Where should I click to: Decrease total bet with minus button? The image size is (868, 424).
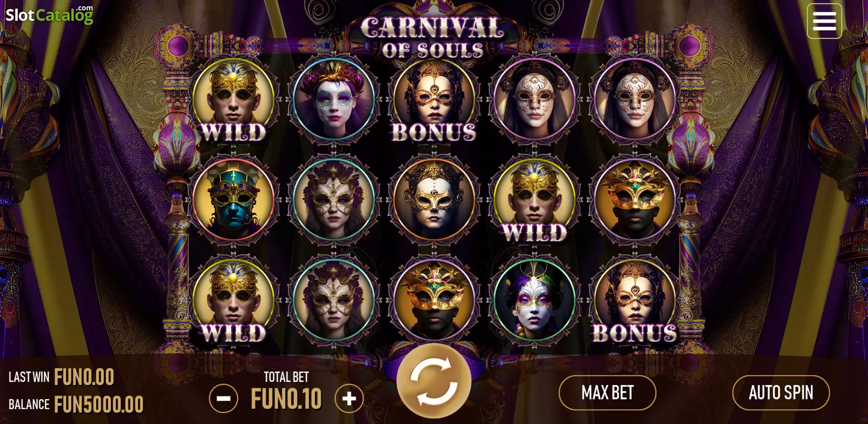[223, 398]
